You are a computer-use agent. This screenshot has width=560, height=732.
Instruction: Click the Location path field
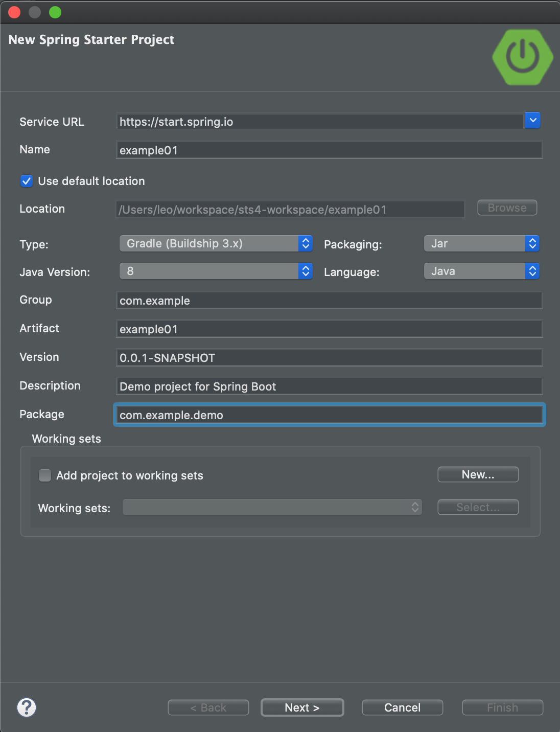point(291,209)
